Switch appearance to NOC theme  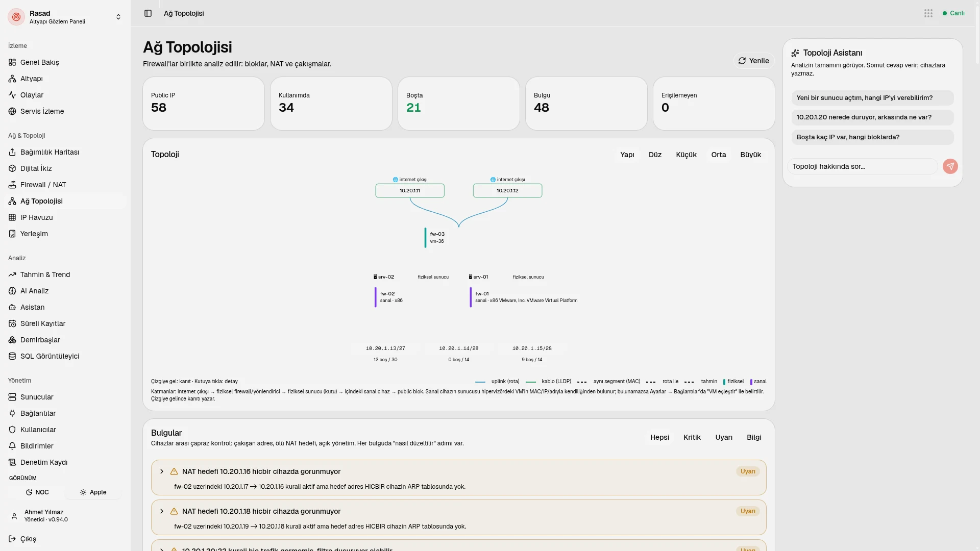37,492
